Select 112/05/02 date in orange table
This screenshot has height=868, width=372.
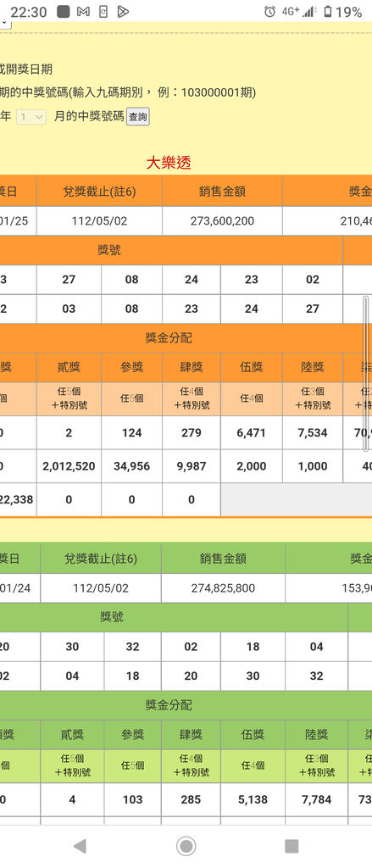tap(100, 221)
